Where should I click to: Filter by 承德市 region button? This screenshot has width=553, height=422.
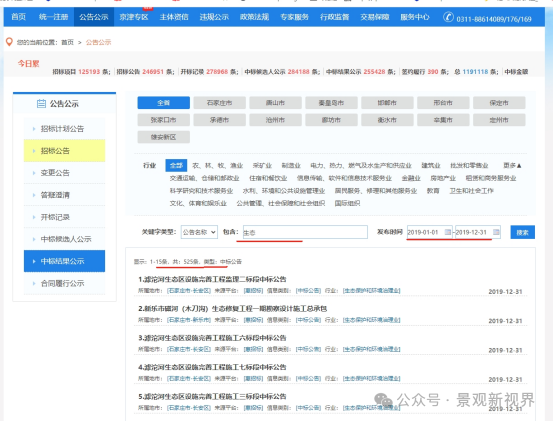219,120
